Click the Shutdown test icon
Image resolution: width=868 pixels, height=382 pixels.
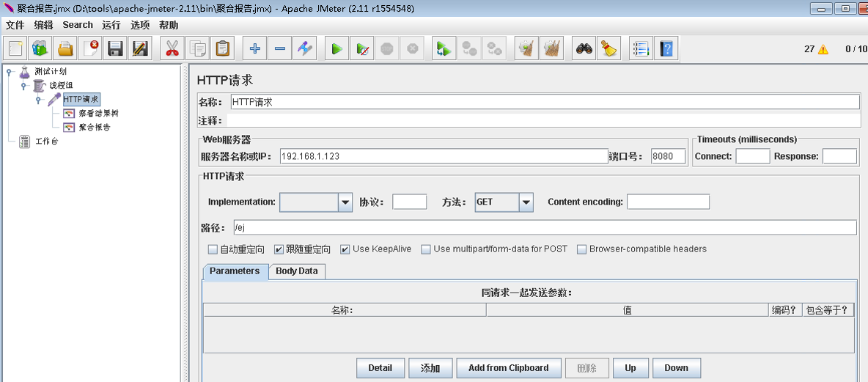click(412, 48)
